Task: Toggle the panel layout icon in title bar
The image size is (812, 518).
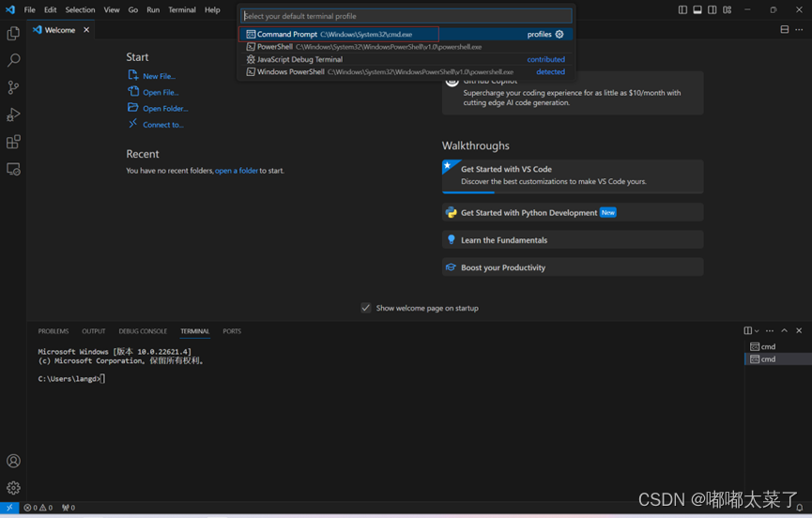Action: (x=697, y=9)
